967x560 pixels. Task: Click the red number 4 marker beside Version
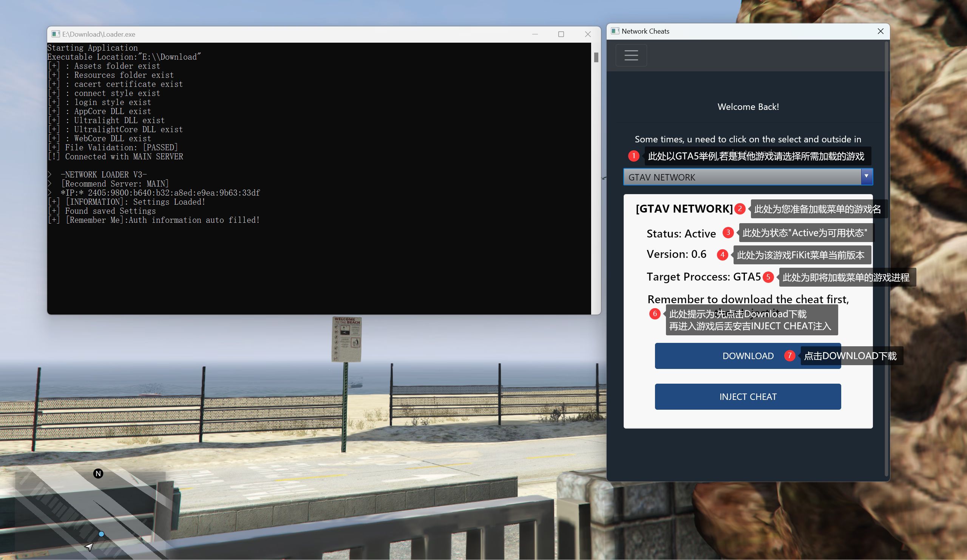[x=722, y=255]
